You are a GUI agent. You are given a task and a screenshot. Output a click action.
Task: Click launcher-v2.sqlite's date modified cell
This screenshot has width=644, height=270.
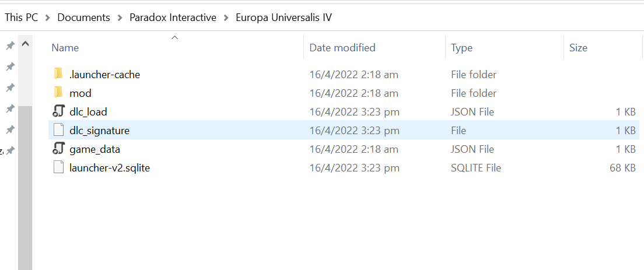(354, 168)
